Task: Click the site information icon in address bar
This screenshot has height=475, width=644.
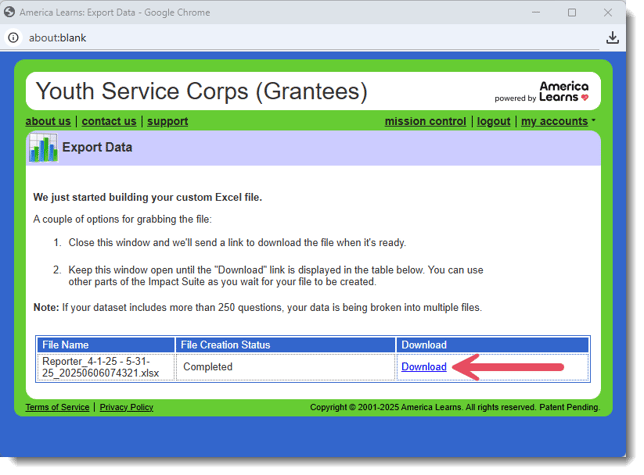Action: pyautogui.click(x=13, y=38)
